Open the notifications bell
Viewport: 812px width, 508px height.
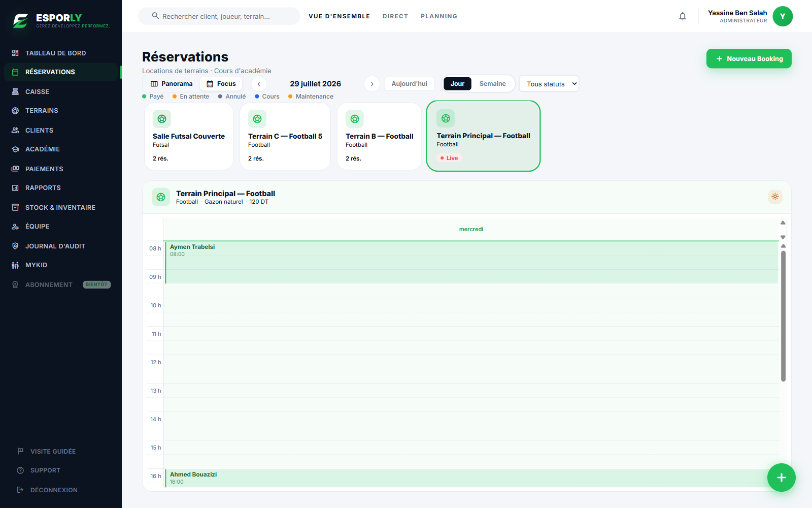coord(683,16)
